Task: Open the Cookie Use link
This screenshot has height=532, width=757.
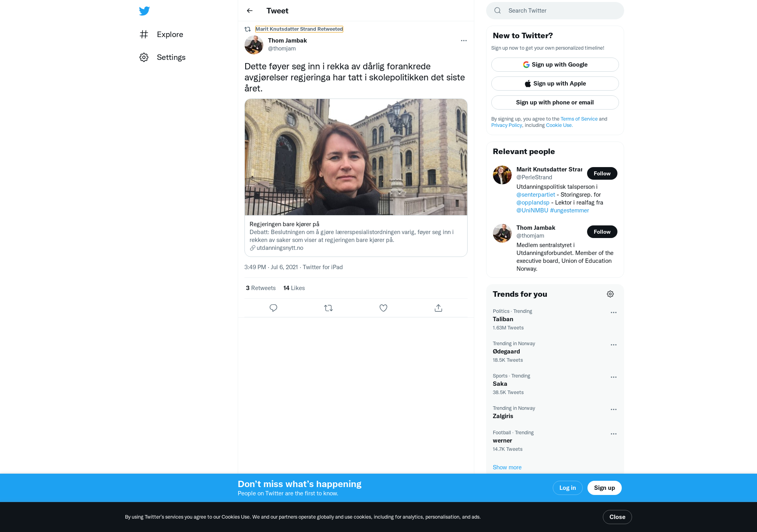Action: tap(559, 125)
